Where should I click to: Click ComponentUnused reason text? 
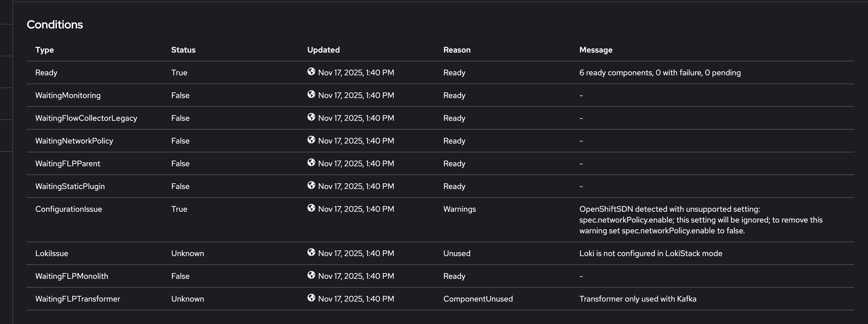coord(478,299)
